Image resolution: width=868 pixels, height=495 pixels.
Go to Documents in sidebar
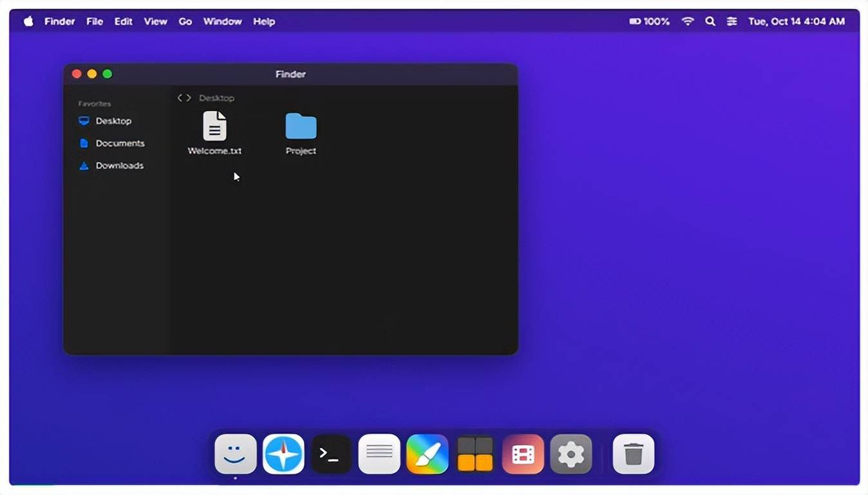pos(119,143)
